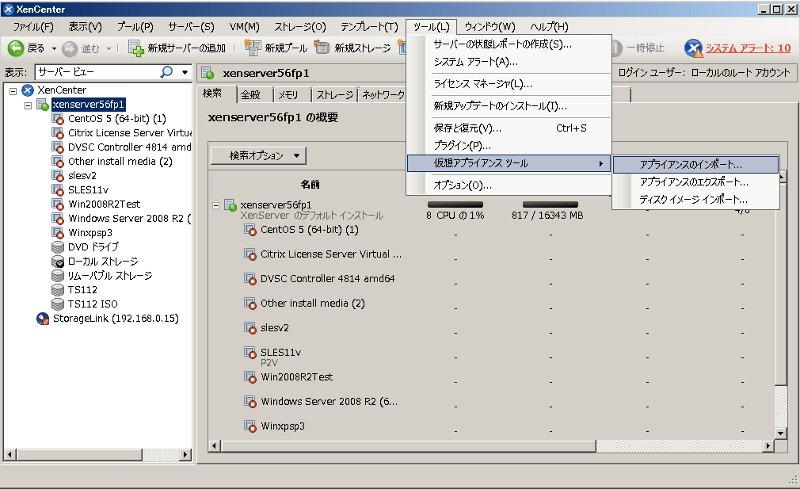Select Winxpsp3 in the server tree
Image resolution: width=800 pixels, height=489 pixels.
90,233
